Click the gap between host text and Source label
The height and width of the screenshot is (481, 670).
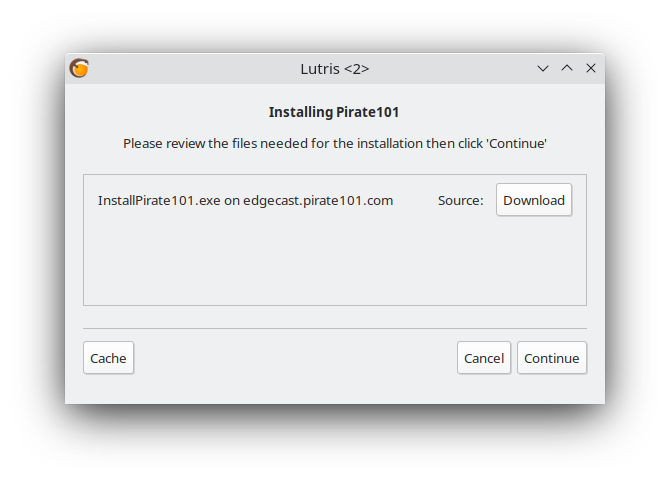tap(415, 200)
